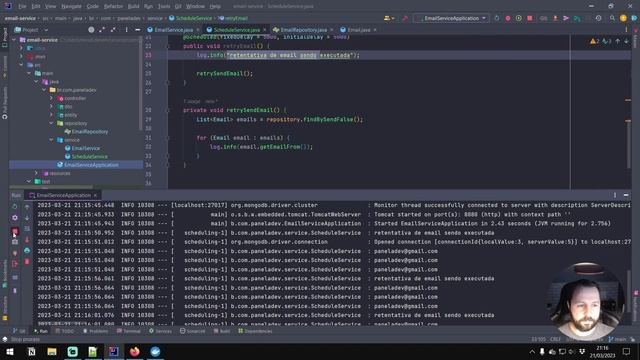Click the warnings indicator in the editor
This screenshot has height=360, width=640.
pyautogui.click(x=594, y=41)
